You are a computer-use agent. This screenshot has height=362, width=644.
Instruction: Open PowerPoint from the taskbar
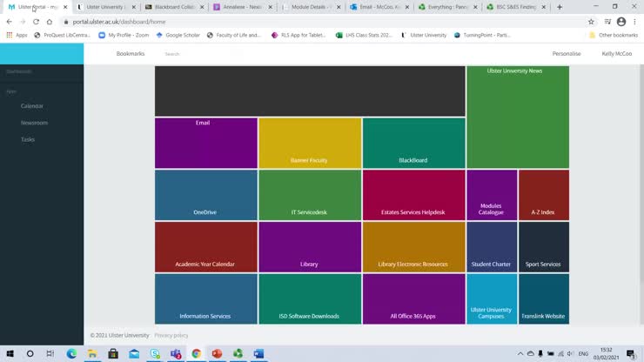tap(217, 353)
